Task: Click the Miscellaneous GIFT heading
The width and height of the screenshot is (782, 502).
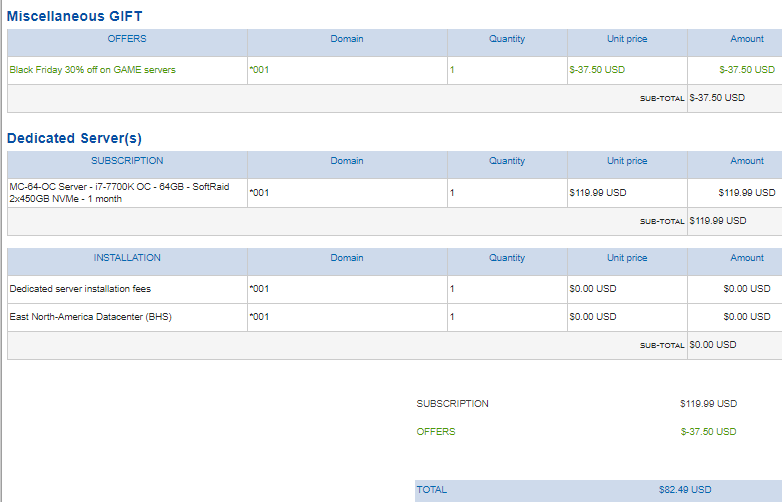Action: (x=74, y=16)
